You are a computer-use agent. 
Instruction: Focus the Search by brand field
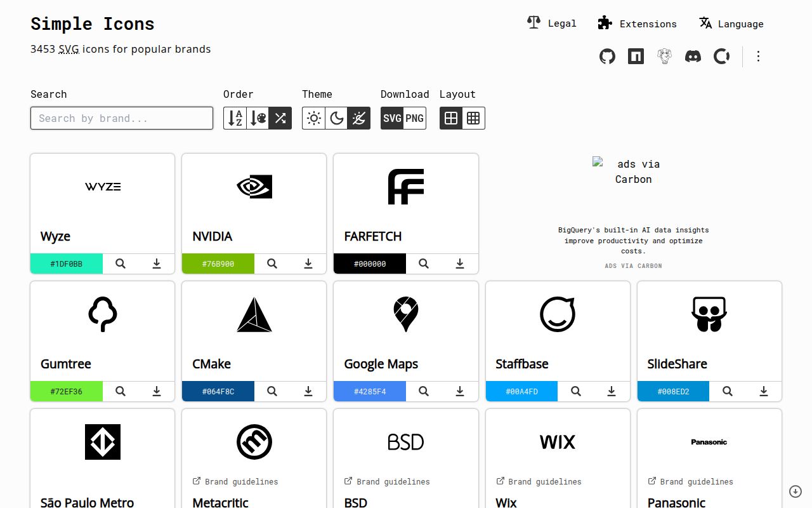(x=122, y=118)
